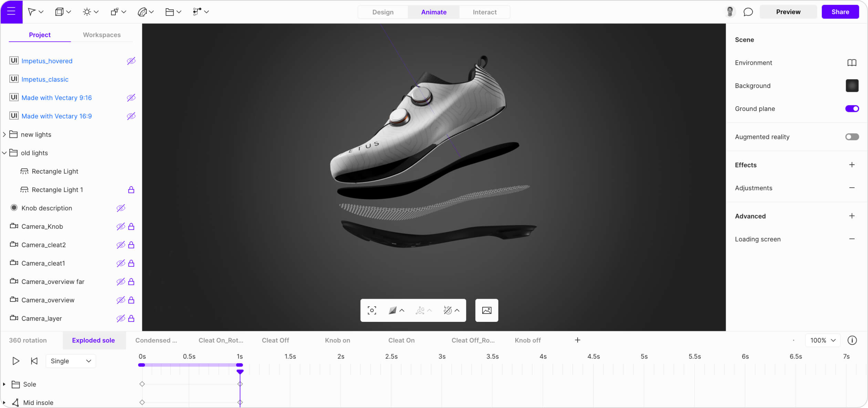The width and height of the screenshot is (868, 408).
Task: Open the Background color swatch
Action: point(852,85)
